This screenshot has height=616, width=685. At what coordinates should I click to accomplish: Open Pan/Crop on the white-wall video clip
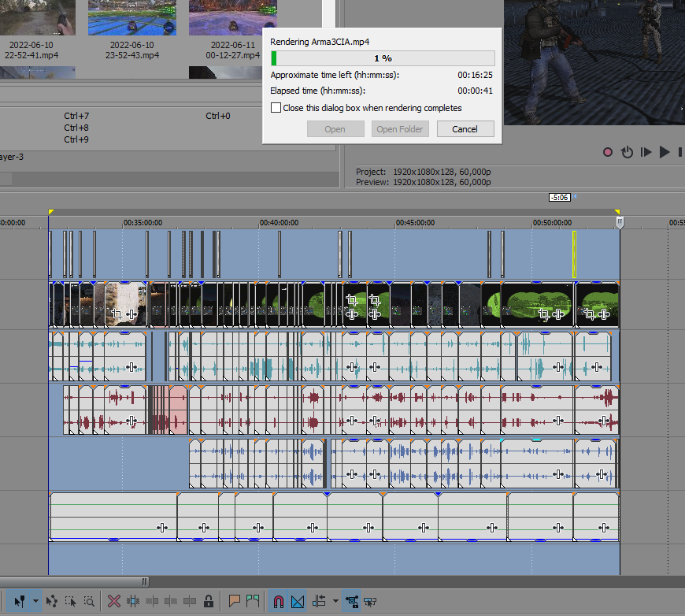point(117,314)
